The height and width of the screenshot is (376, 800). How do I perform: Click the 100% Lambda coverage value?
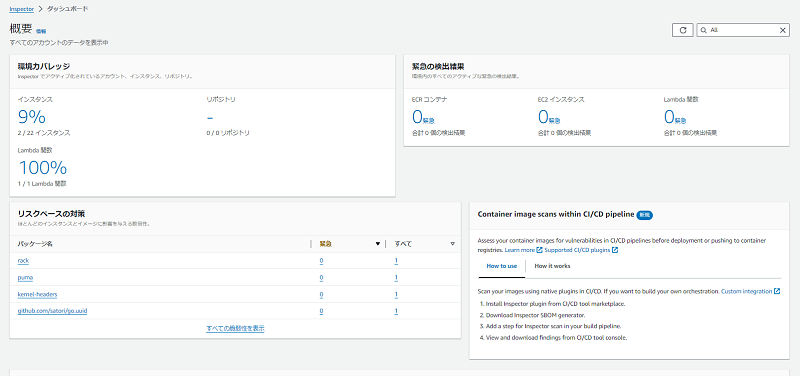click(42, 167)
